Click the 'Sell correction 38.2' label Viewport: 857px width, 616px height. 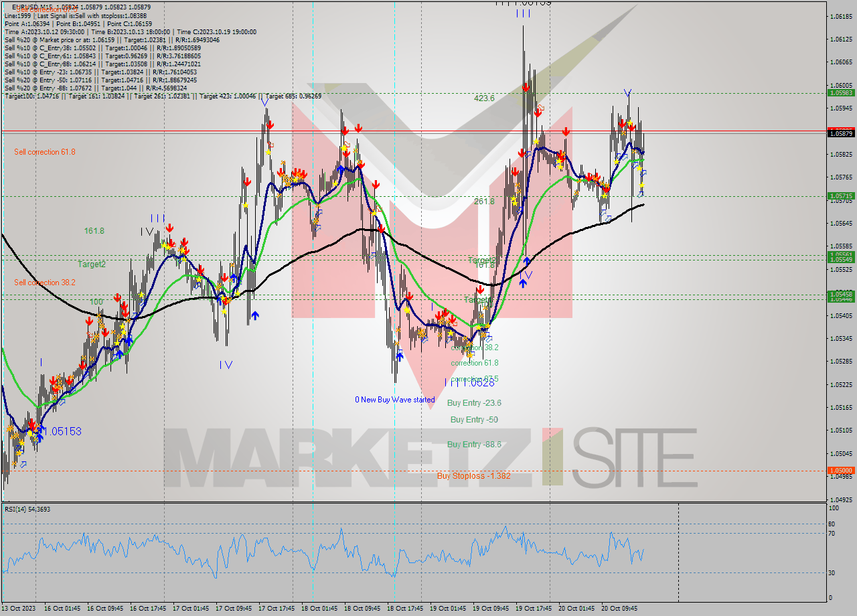[x=45, y=283]
